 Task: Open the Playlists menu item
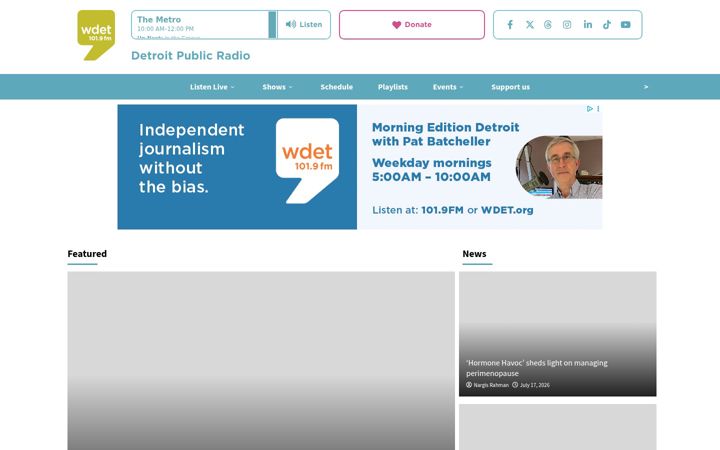coord(393,87)
